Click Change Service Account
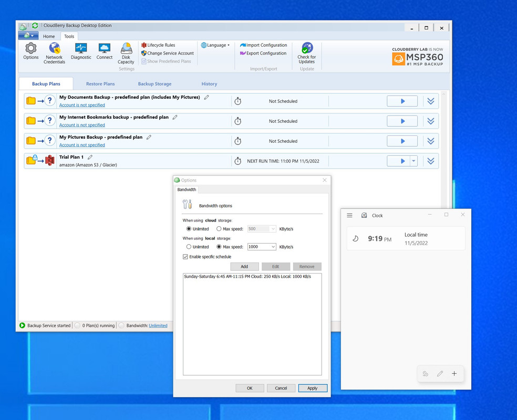 [x=168, y=53]
